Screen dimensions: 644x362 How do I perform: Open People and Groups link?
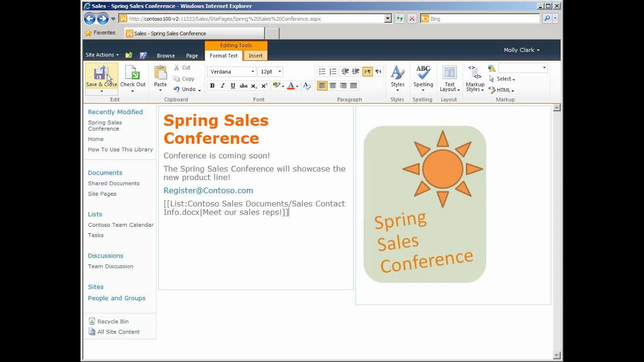(x=117, y=298)
